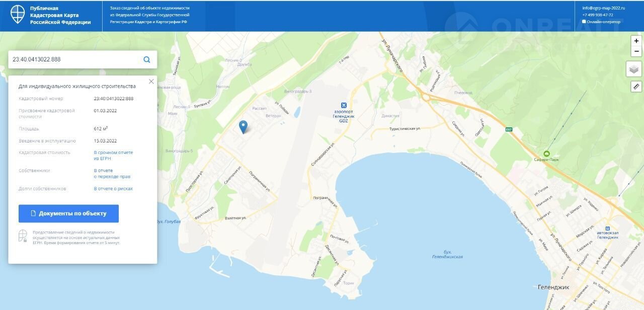
Task: Open the В срочном отчете из ЕГРН link
Action: [x=114, y=155]
